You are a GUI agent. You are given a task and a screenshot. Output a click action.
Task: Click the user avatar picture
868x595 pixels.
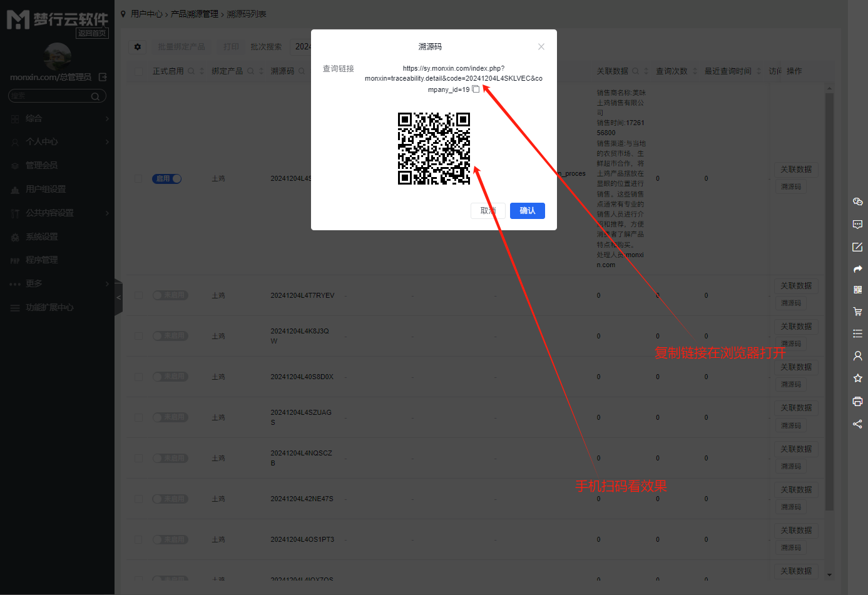pos(58,56)
